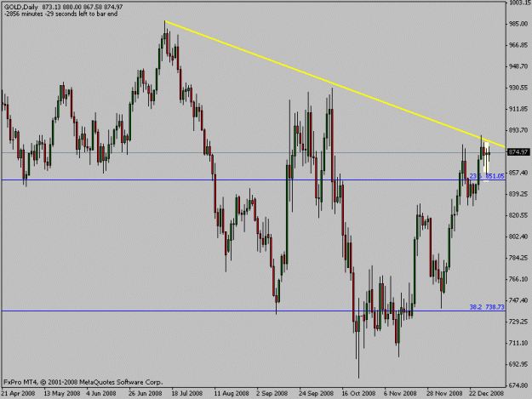Click the 28 Nov 2008 date label
The height and width of the screenshot is (399, 532).
[444, 393]
